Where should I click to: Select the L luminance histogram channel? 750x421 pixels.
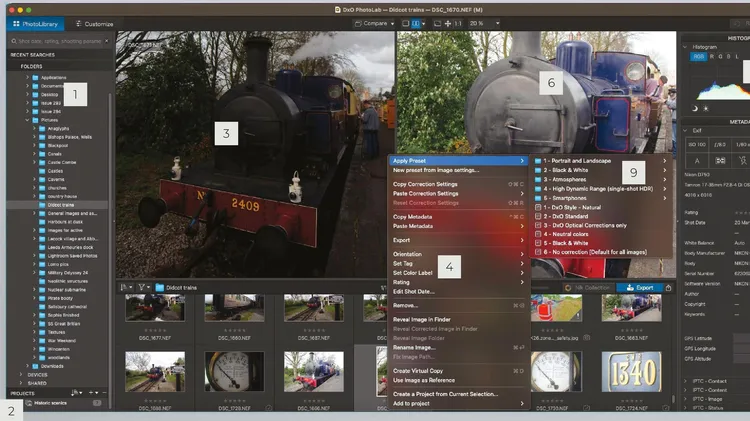[x=737, y=56]
